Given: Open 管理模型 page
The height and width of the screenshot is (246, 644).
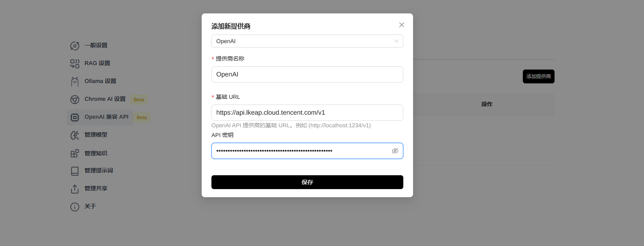Looking at the screenshot, I should 96,135.
